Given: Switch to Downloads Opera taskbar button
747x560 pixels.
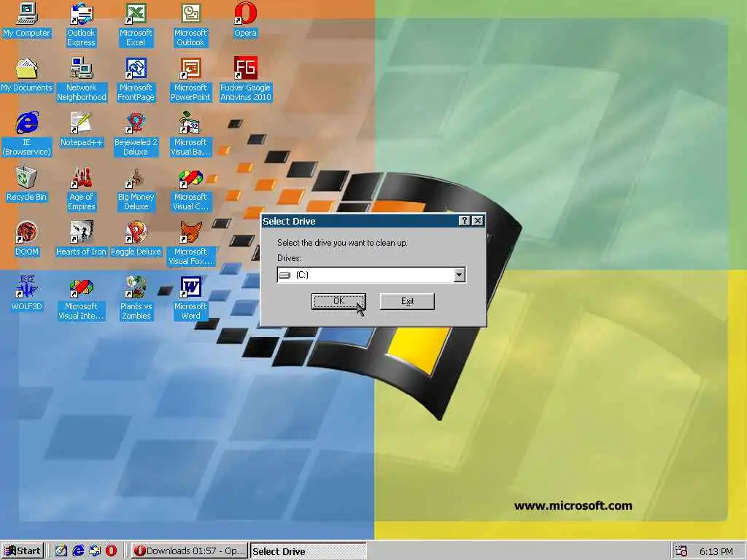Looking at the screenshot, I should pos(190,551).
